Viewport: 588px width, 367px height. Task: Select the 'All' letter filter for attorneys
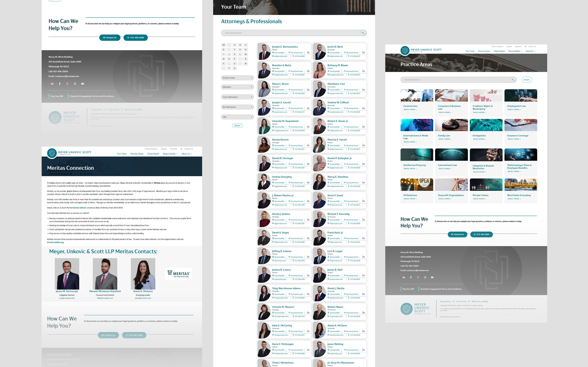(223, 45)
